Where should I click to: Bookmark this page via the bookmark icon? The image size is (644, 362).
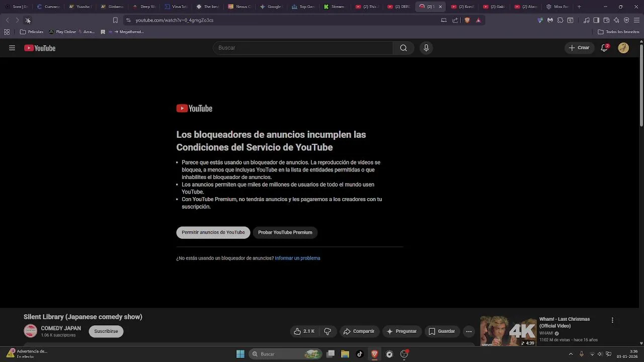tap(115, 20)
